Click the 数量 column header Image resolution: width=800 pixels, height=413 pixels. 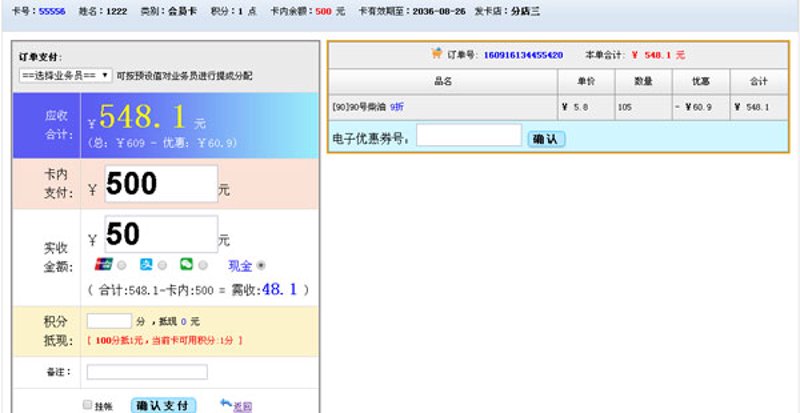click(x=643, y=82)
